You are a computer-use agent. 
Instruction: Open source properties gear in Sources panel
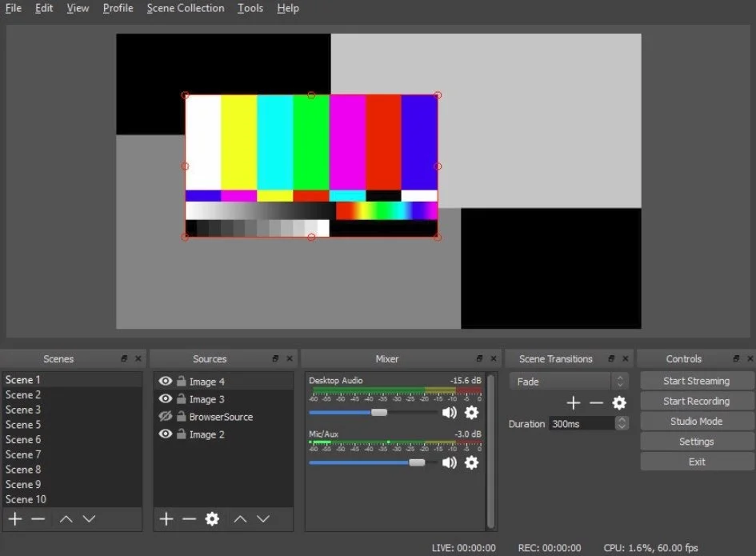pyautogui.click(x=211, y=519)
